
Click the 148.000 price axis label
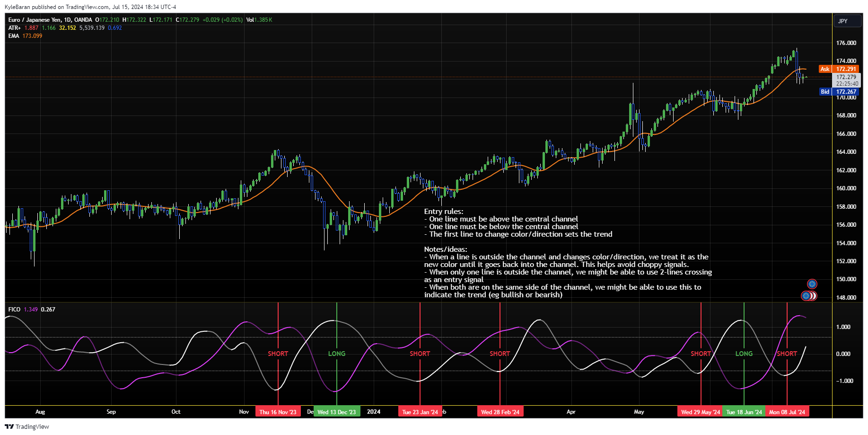coord(846,298)
